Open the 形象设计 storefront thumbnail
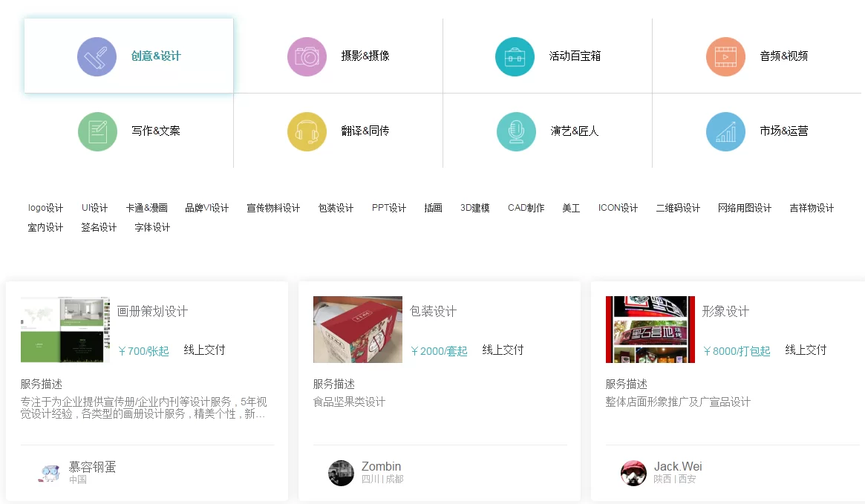Viewport: 865px width, 504px height. click(650, 330)
